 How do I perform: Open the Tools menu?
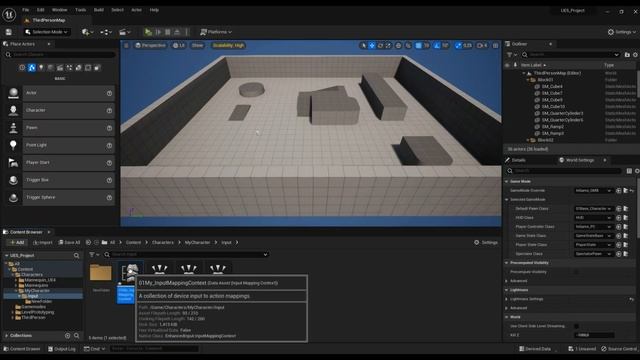point(80,10)
